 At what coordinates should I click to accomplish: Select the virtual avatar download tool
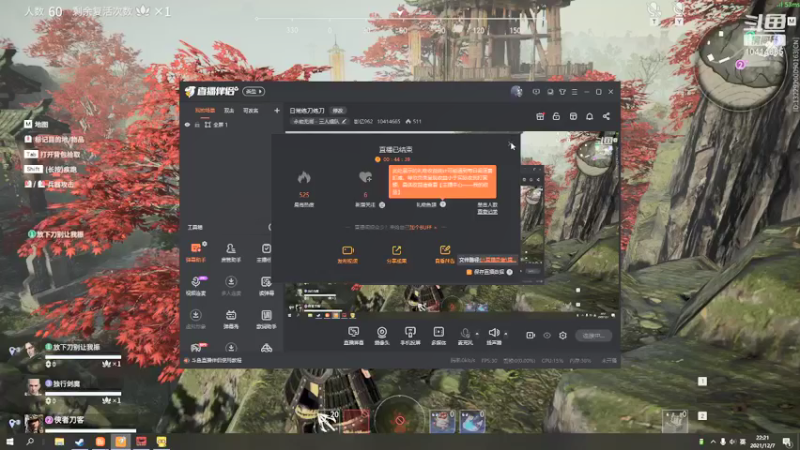pos(195,319)
